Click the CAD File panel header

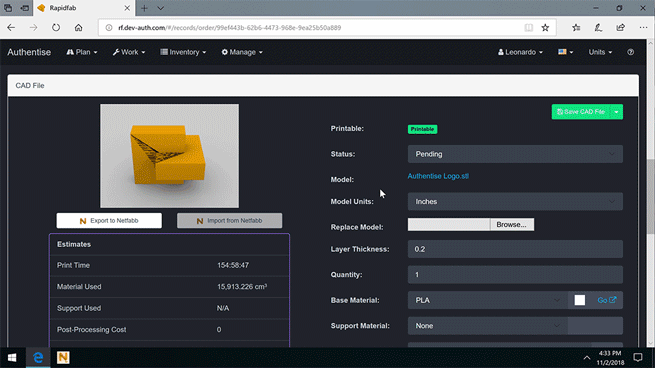tap(323, 86)
